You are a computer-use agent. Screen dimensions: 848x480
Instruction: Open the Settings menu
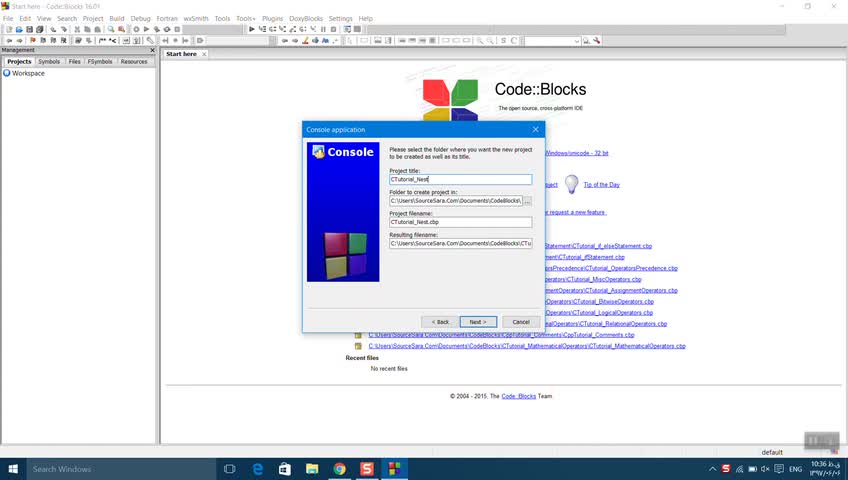click(340, 18)
